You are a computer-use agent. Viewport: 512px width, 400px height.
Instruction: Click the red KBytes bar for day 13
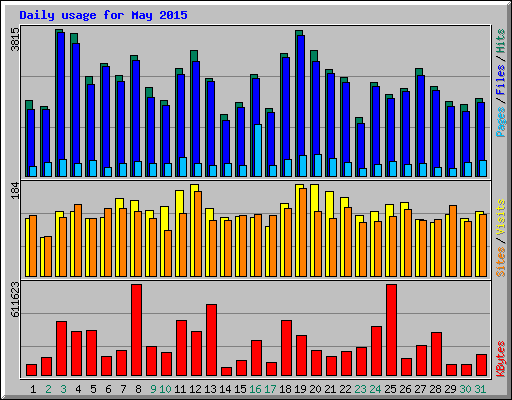coord(212,340)
